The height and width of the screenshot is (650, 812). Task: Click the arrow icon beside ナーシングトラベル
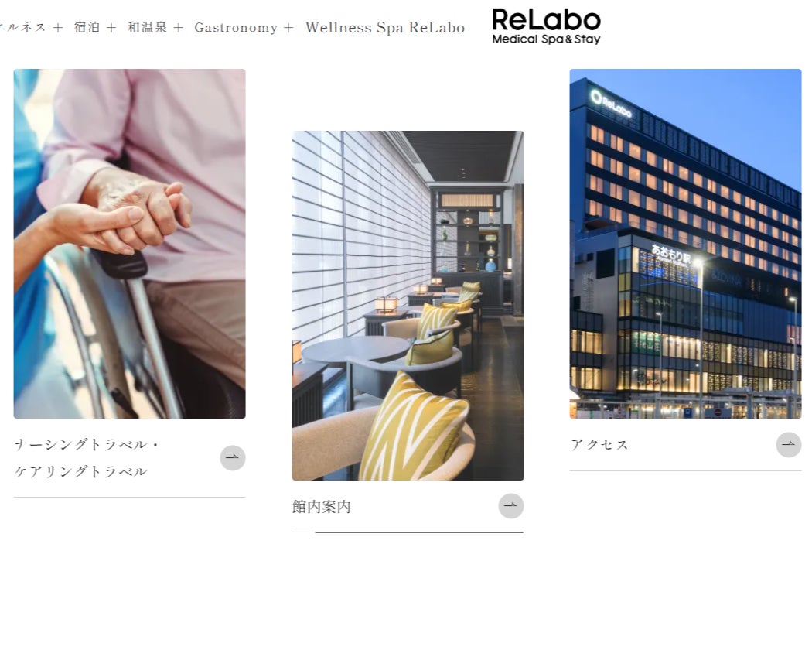(233, 458)
